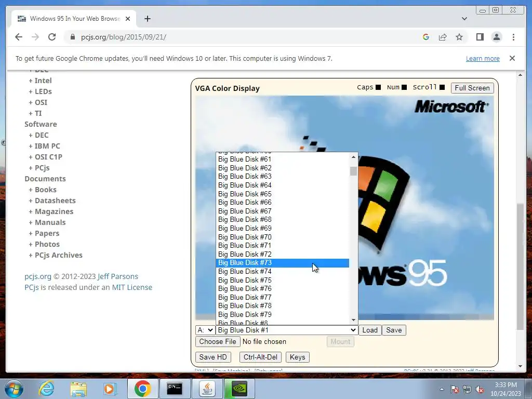This screenshot has width=532, height=399.
Task: Open the Windows Start menu
Action: click(14, 389)
